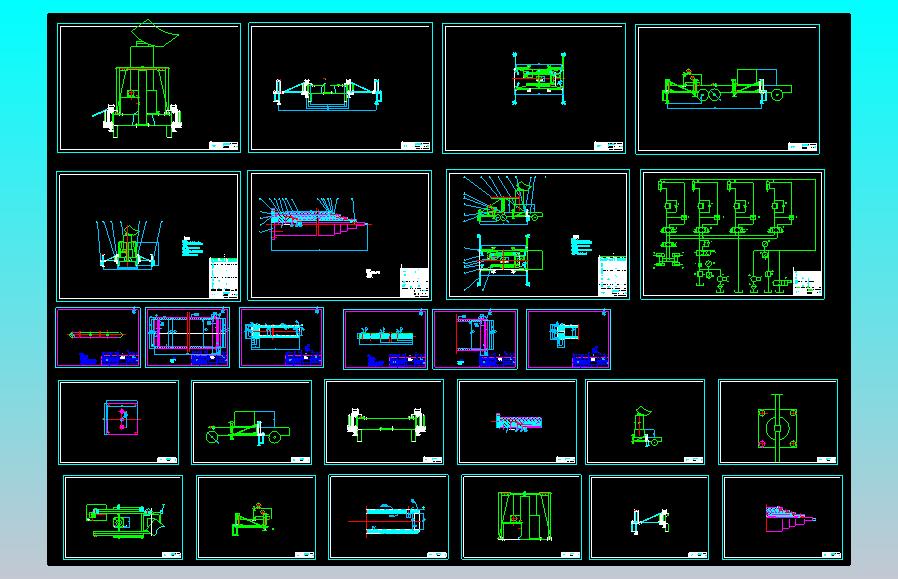Open the single-view machine assembly with fanned leader lines
The image size is (898, 579).
click(148, 236)
